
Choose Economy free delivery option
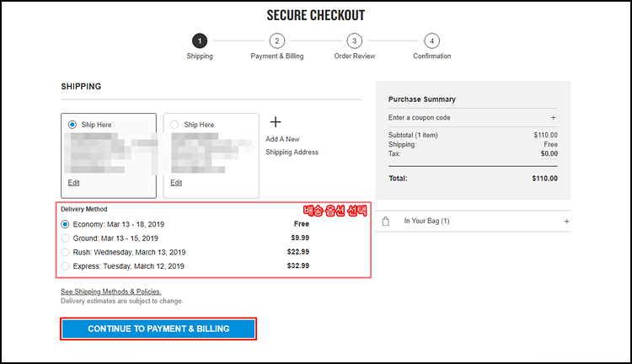pos(65,224)
